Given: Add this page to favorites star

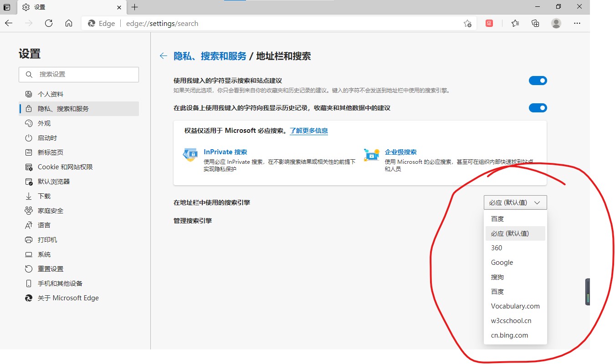Looking at the screenshot, I should pyautogui.click(x=467, y=24).
